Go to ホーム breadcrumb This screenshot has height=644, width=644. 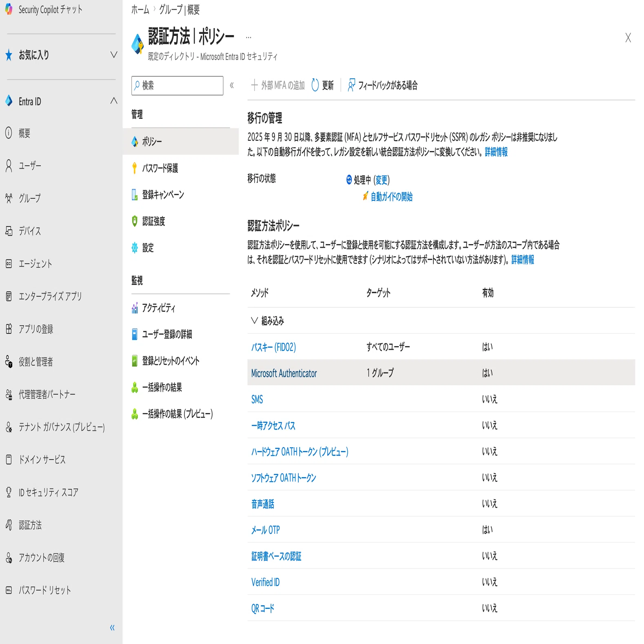(140, 9)
